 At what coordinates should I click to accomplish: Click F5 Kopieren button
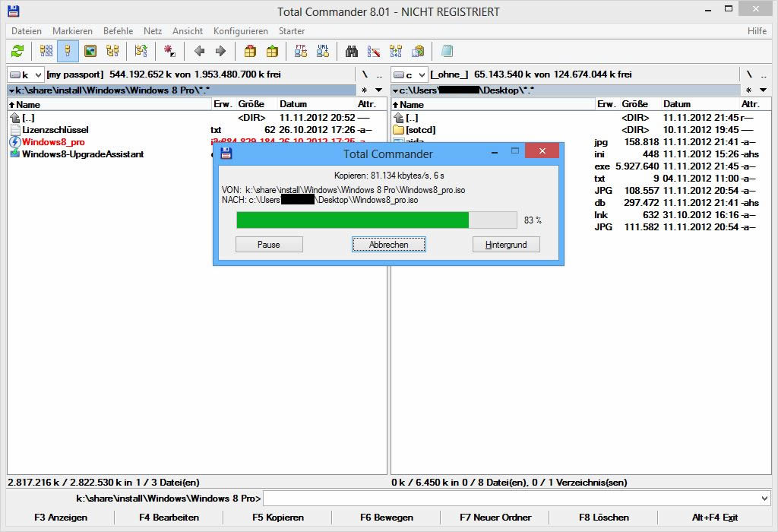(278, 518)
